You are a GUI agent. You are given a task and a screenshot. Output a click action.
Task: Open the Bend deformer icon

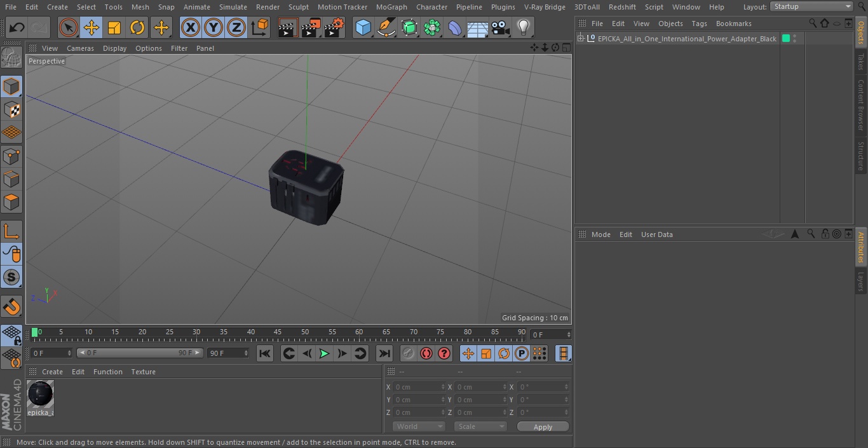(455, 27)
